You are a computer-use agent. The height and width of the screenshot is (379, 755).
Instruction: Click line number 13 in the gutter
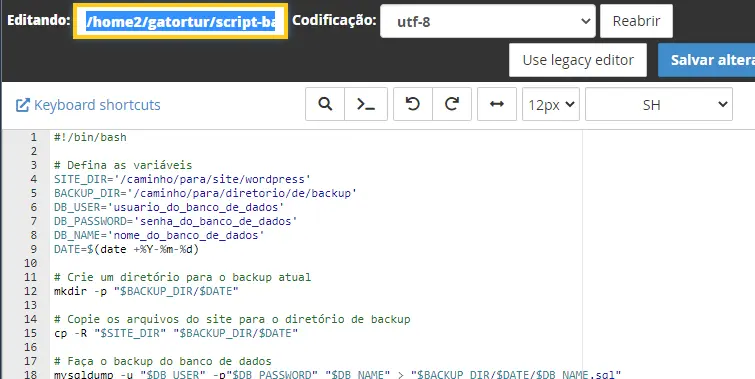[31, 305]
